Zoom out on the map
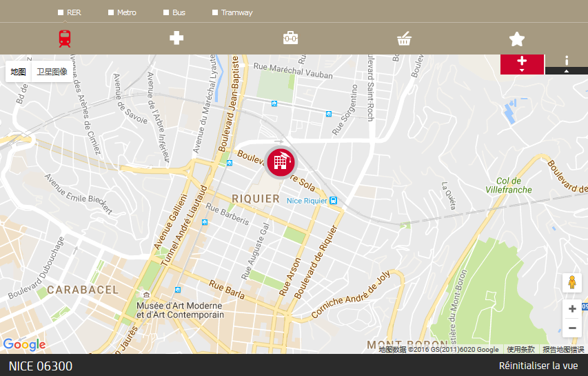The height and width of the screenshot is (376, 588). (x=572, y=328)
